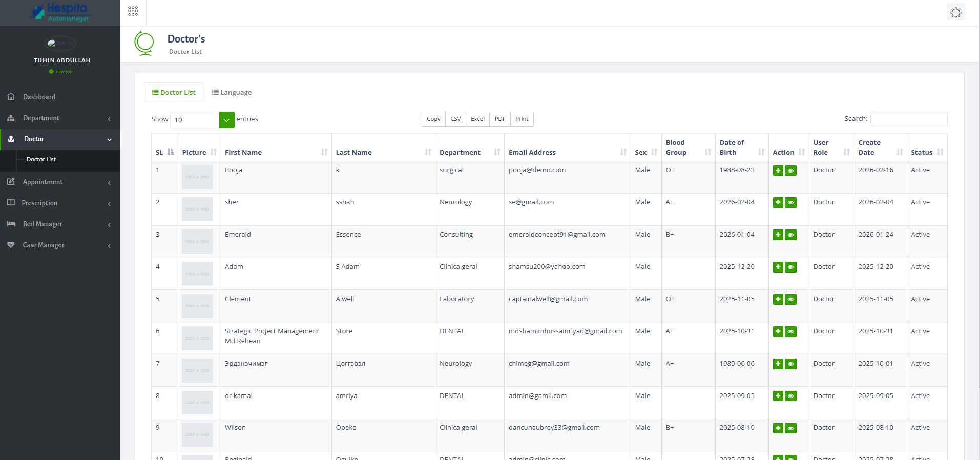980x460 pixels.
Task: Sort table by Create Date column
Action: [880, 148]
